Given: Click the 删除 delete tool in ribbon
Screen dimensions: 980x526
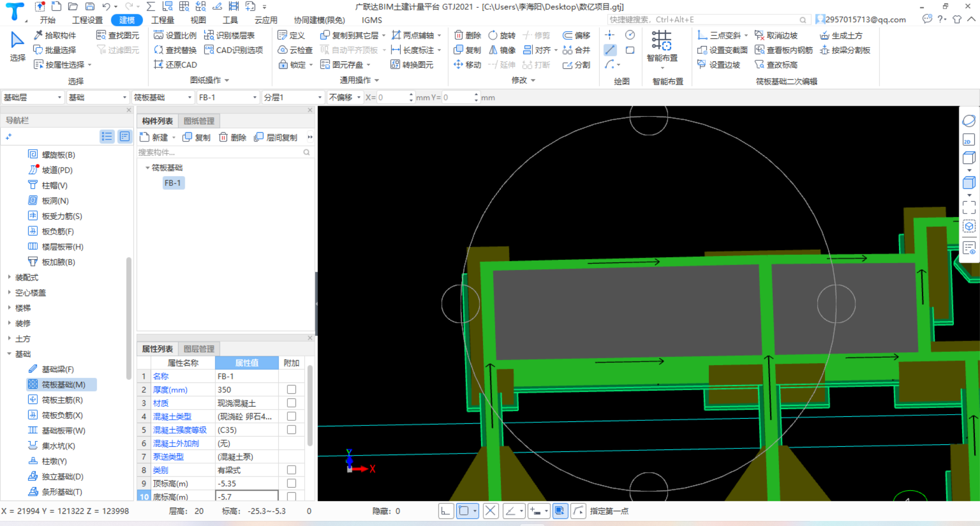Looking at the screenshot, I should point(468,35).
